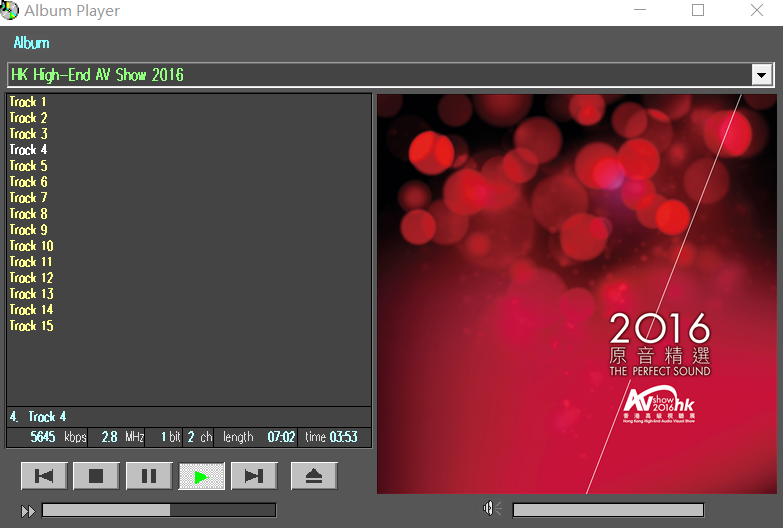Mute audio with the speaker icon

click(492, 509)
